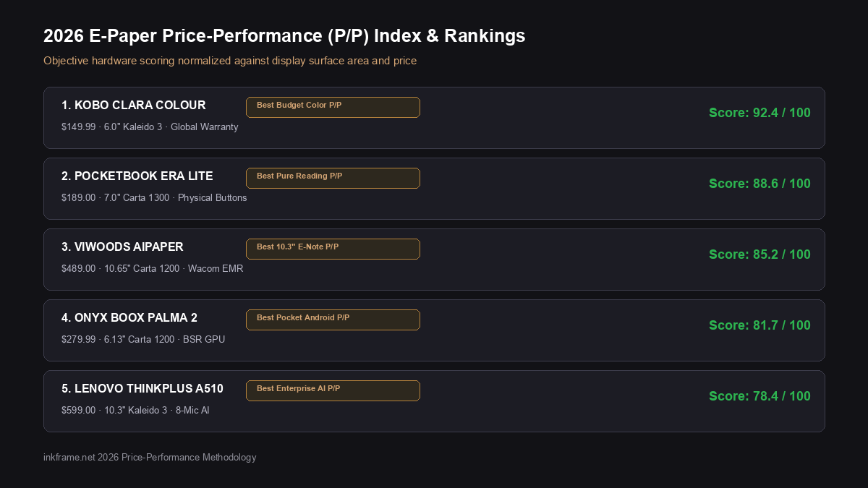
Task: Click the $489.00 Carta 1200 Wacom EMR specs line
Action: click(x=153, y=269)
